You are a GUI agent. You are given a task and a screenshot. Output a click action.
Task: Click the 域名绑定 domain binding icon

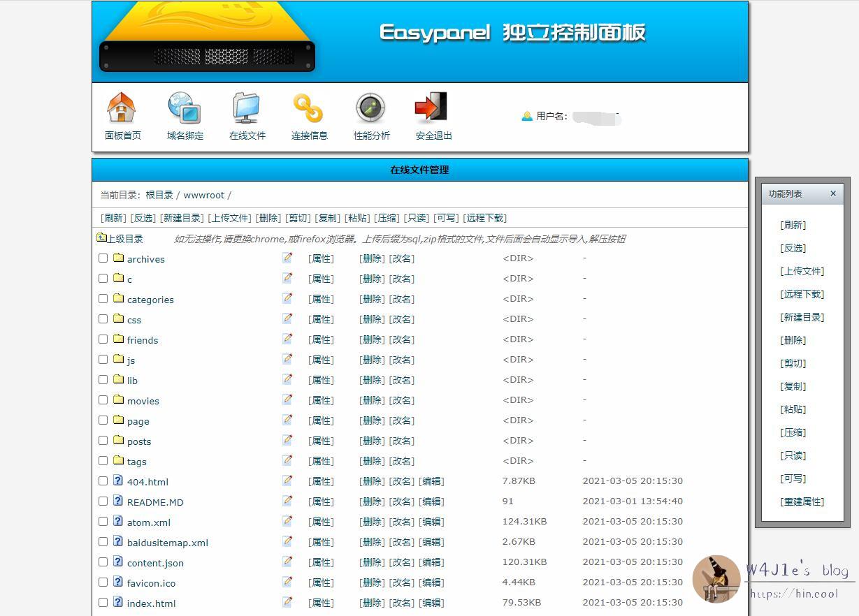click(x=185, y=108)
